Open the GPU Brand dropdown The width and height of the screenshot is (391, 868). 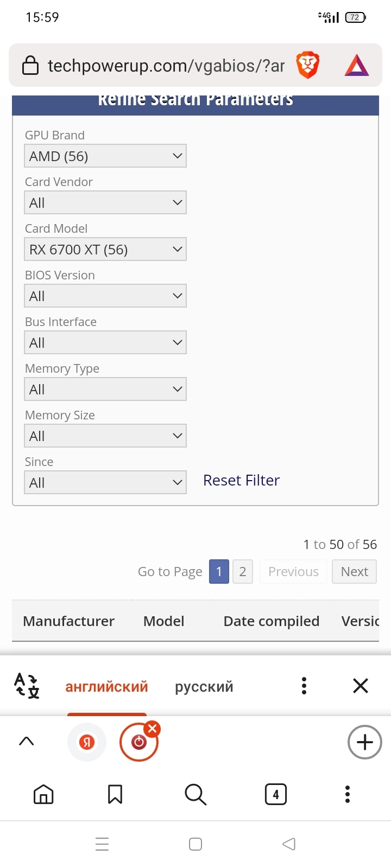coord(105,156)
